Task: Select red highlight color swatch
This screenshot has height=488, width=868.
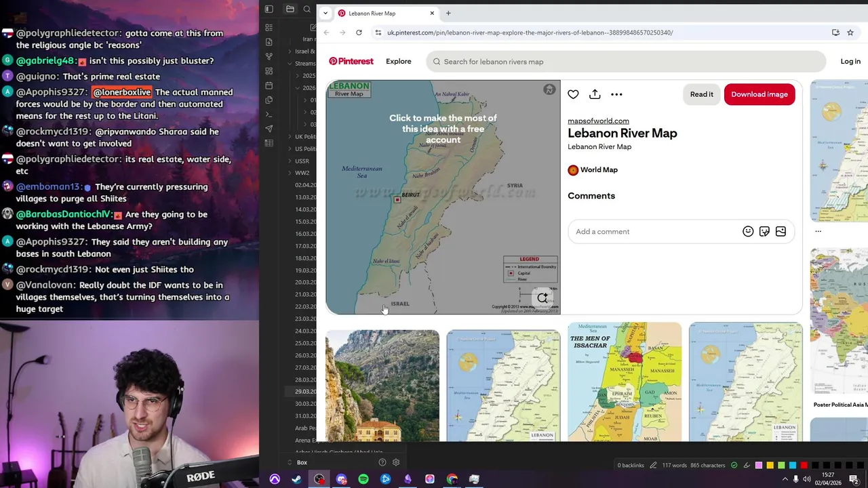Action: tap(804, 465)
